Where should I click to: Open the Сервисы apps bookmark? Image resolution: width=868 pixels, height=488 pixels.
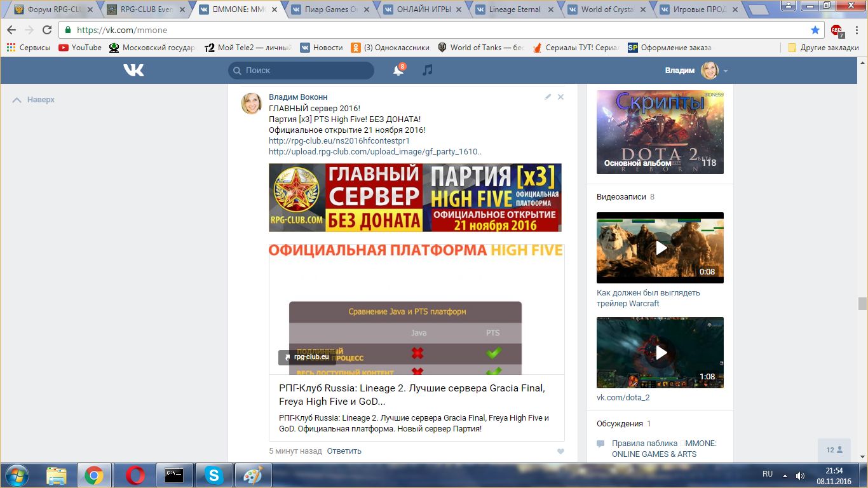point(29,48)
